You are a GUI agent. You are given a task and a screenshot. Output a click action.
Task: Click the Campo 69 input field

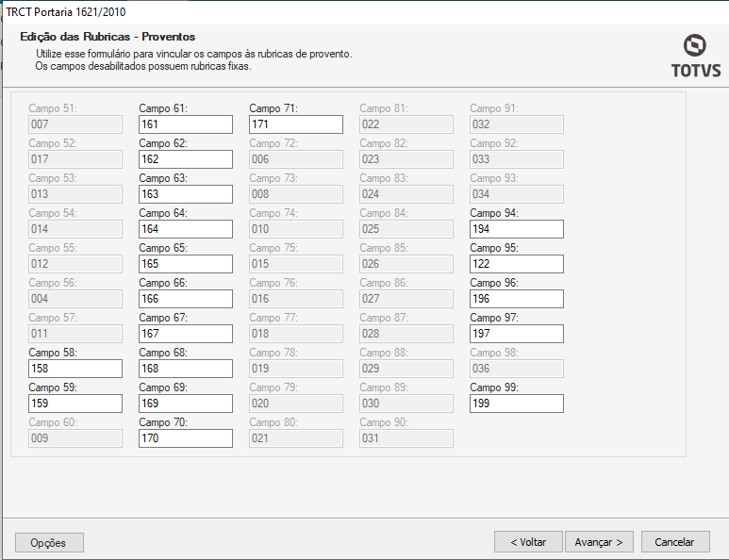[x=185, y=404]
